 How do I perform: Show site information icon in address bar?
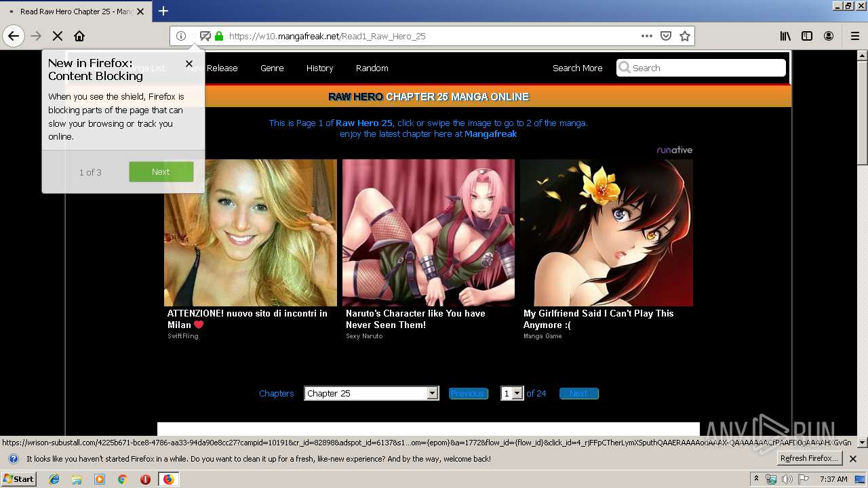(x=181, y=36)
